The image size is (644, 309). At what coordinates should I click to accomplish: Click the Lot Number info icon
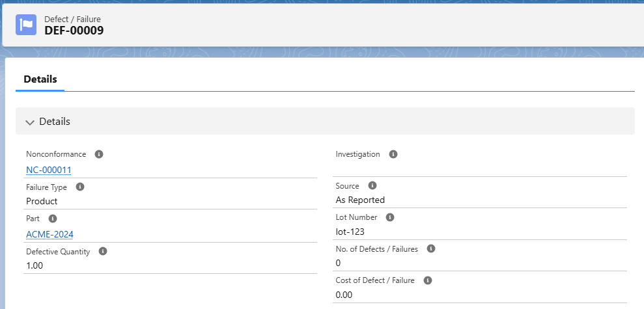click(389, 217)
